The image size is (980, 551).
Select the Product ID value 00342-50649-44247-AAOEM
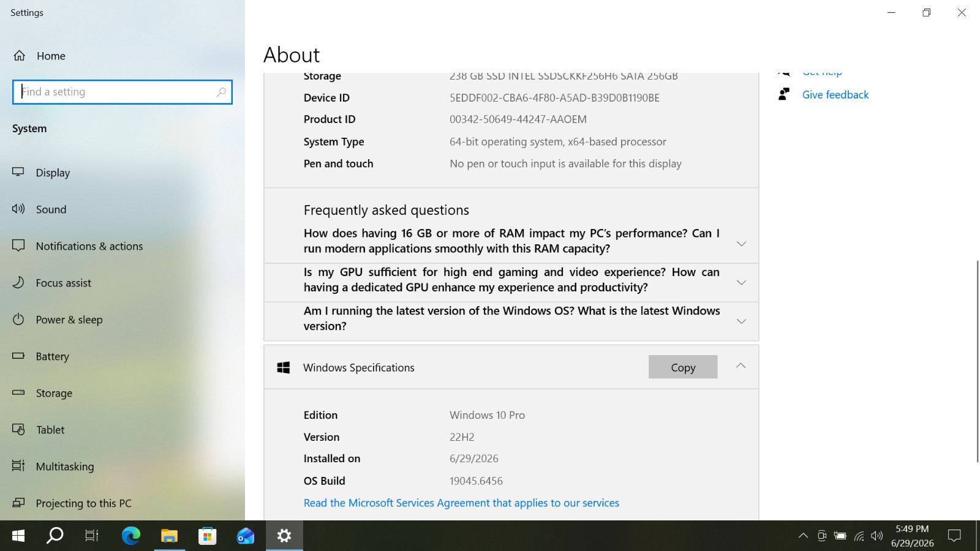tap(518, 119)
